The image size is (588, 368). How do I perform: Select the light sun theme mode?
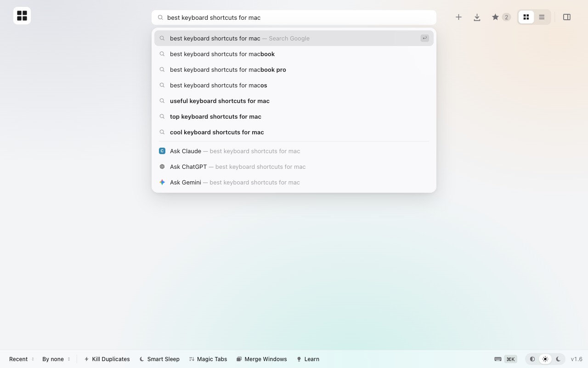point(545,359)
